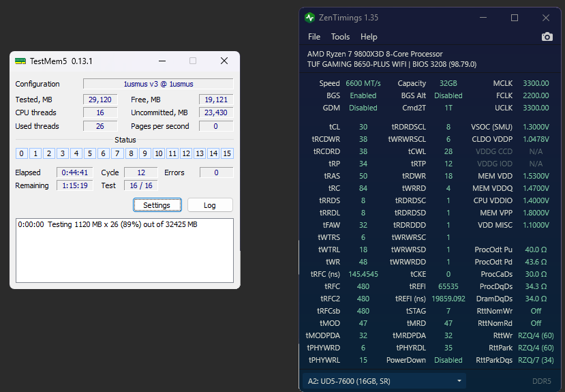Maximize the ZenTimings window

coord(515,18)
